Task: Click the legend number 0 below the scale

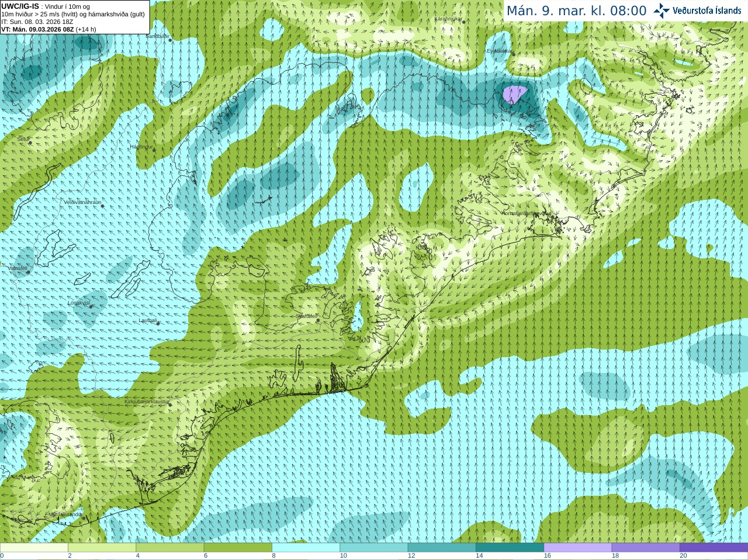Action: click(2, 556)
